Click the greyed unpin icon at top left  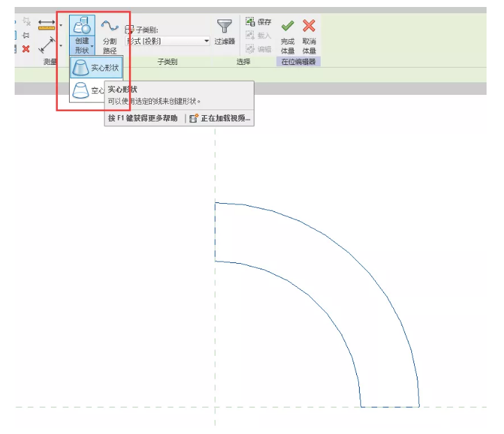[x=26, y=22]
